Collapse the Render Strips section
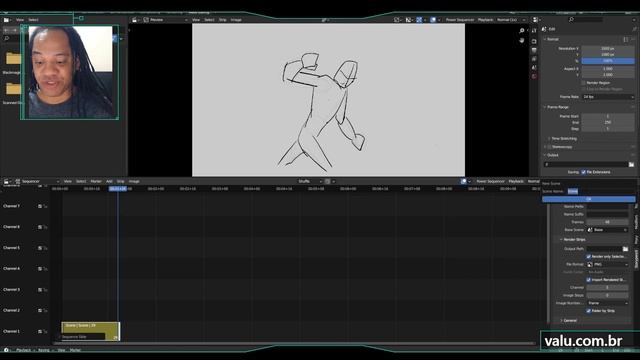The width and height of the screenshot is (640, 360). click(x=573, y=240)
